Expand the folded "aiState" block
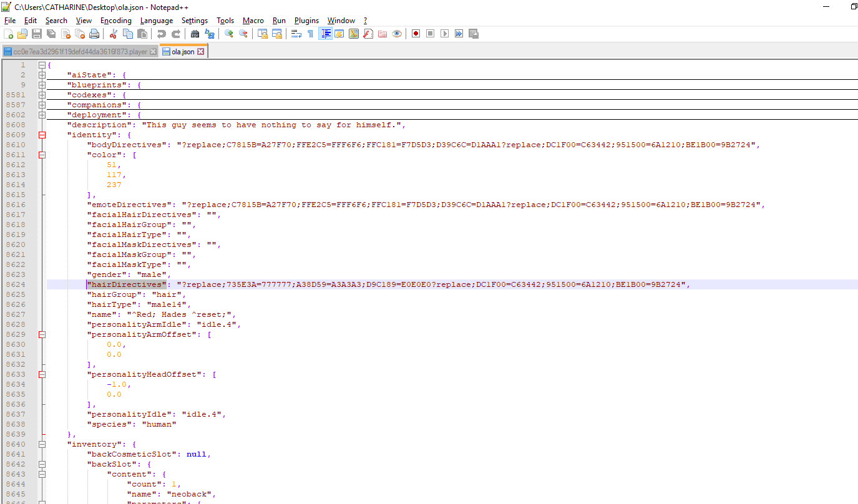858x504 pixels. click(x=42, y=75)
